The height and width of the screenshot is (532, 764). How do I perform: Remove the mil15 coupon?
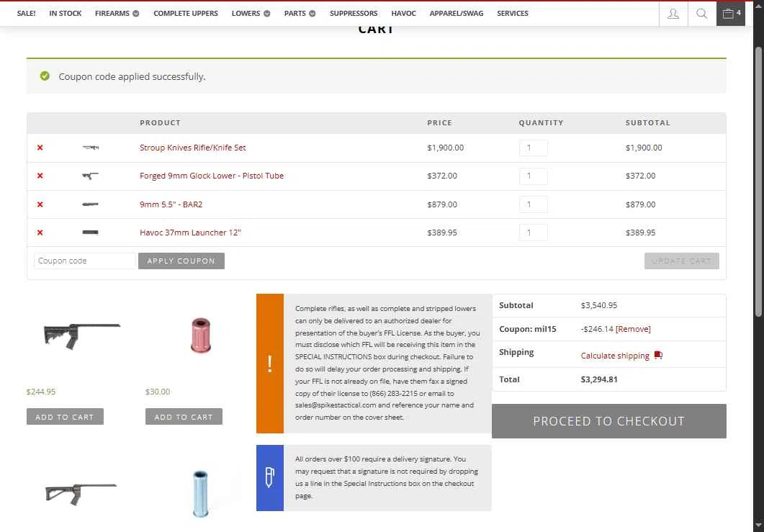633,329
